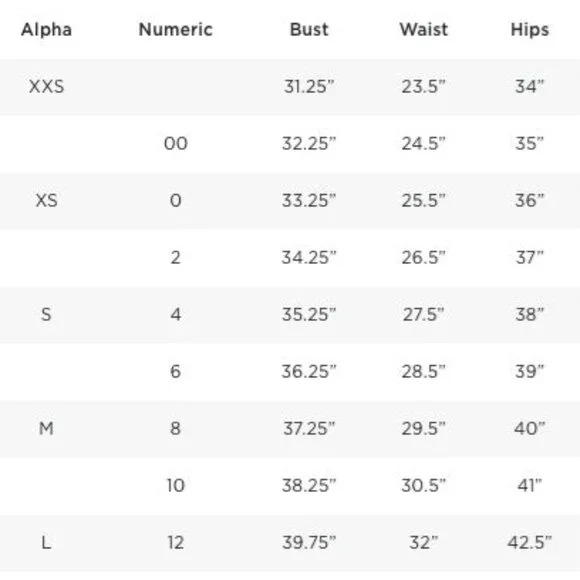Select the 36.25" bust value
The height and width of the screenshot is (580, 580).
pyautogui.click(x=309, y=371)
